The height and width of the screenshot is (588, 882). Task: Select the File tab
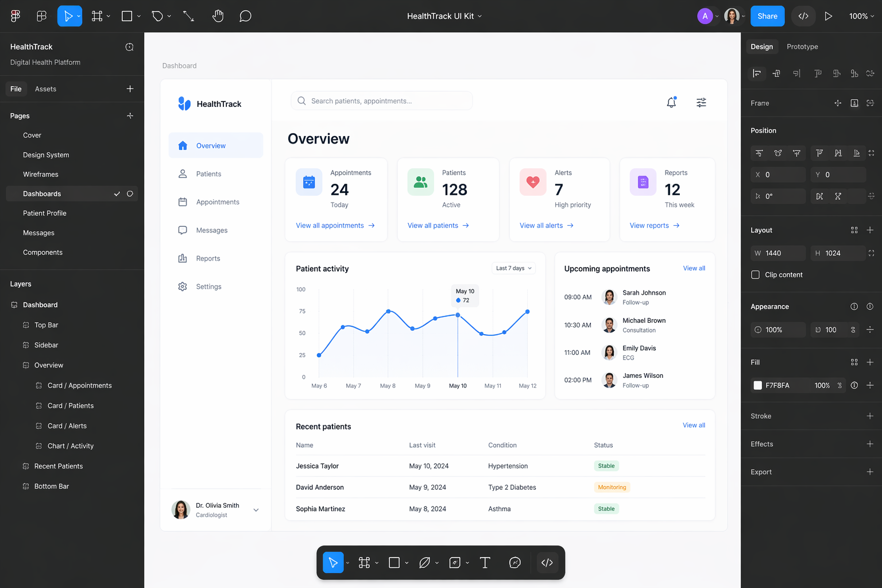(16, 89)
